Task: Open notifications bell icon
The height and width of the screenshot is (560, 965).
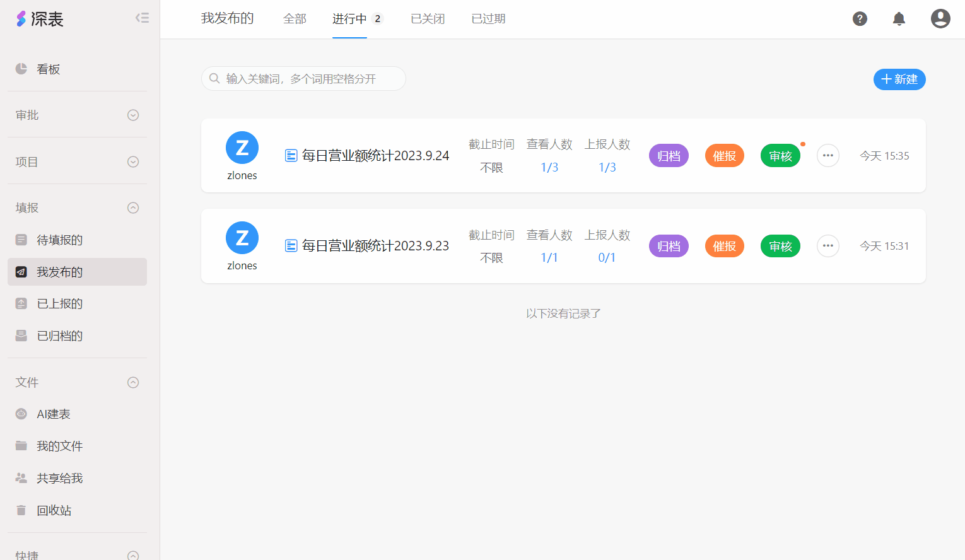Action: coord(899,19)
